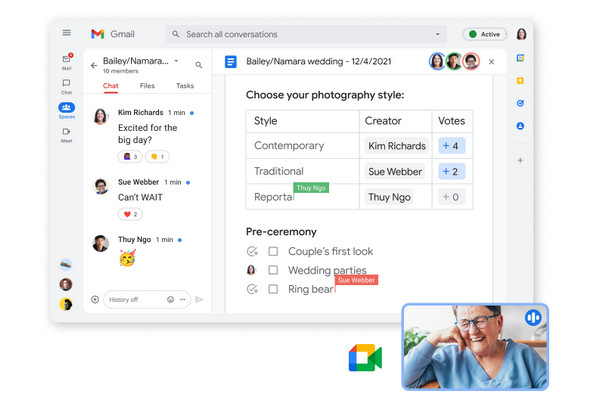Search within the Bailey/Namara space
600x413 pixels.
199,65
